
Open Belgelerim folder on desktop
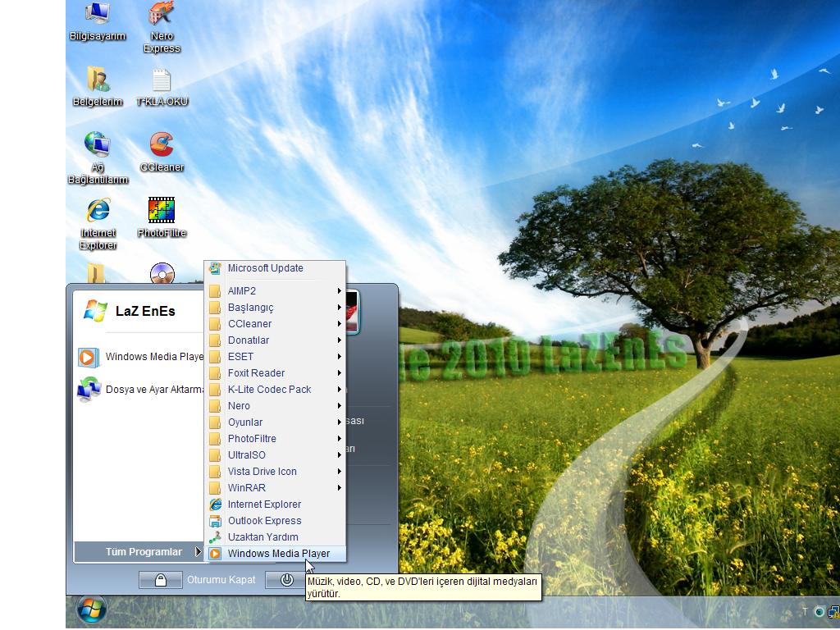(98, 86)
